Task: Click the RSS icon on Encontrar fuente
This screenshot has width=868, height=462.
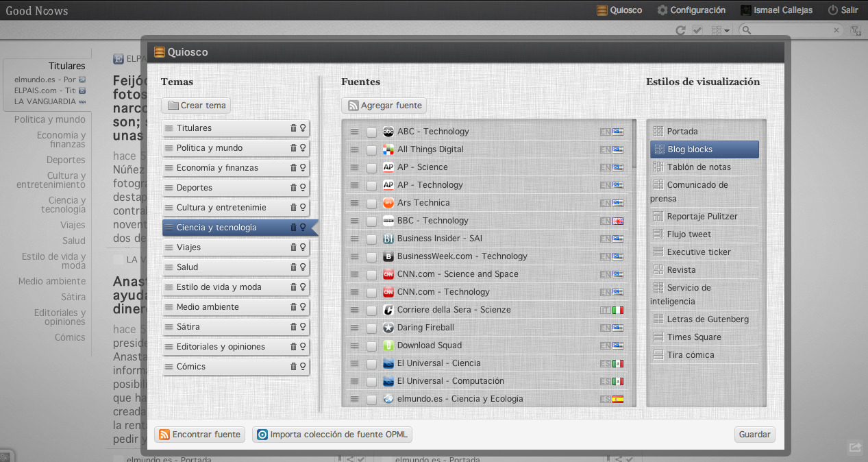Action: pyautogui.click(x=164, y=435)
